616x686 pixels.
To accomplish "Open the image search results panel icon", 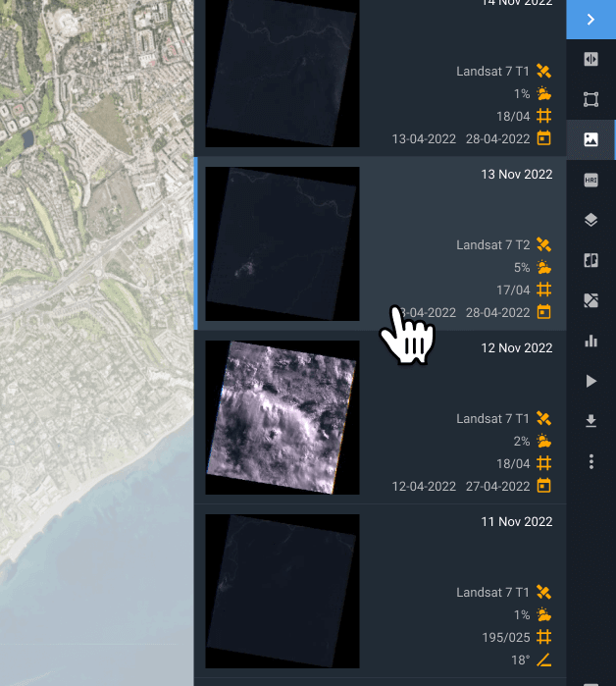I will (x=590, y=139).
